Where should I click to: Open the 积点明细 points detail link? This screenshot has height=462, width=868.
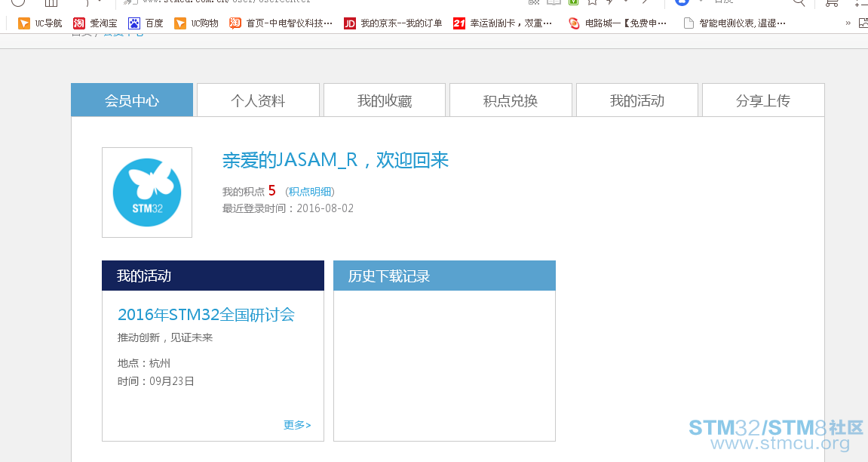[x=310, y=192]
